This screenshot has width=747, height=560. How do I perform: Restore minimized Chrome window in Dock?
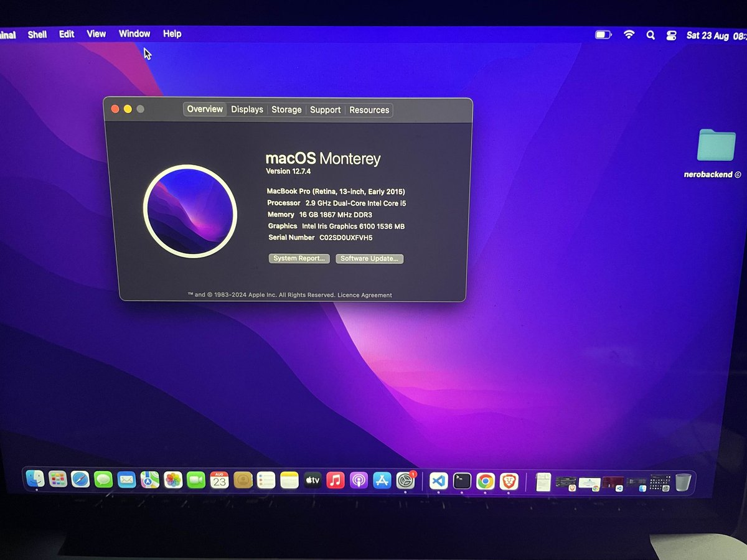(590, 483)
